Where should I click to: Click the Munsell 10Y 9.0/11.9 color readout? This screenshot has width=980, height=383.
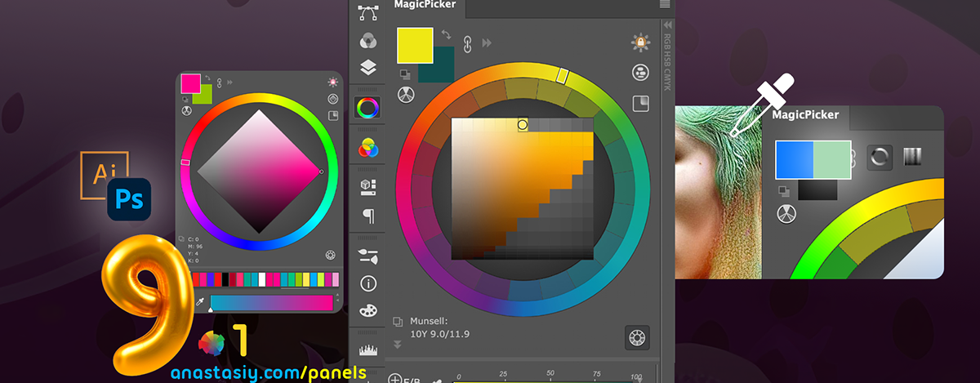point(441,334)
